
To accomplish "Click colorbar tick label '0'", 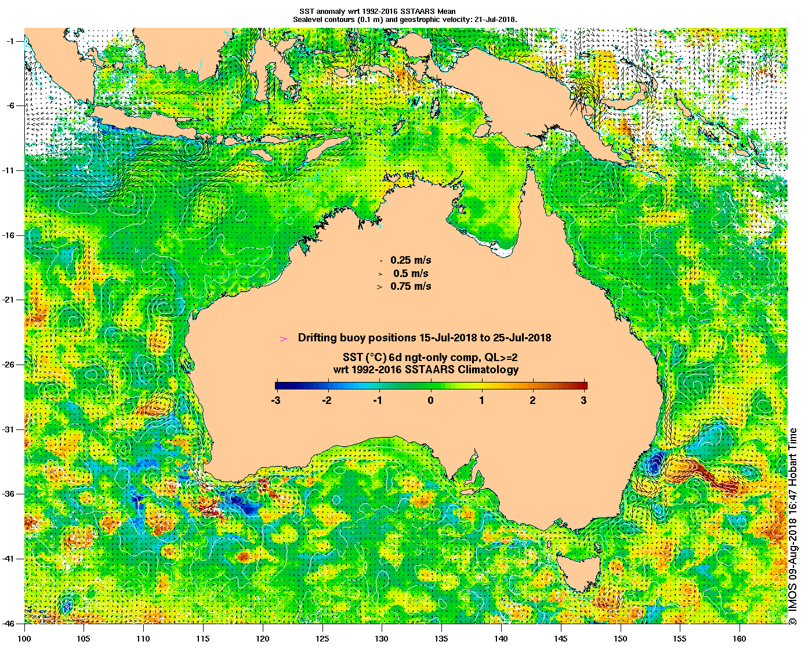I will coord(430,400).
